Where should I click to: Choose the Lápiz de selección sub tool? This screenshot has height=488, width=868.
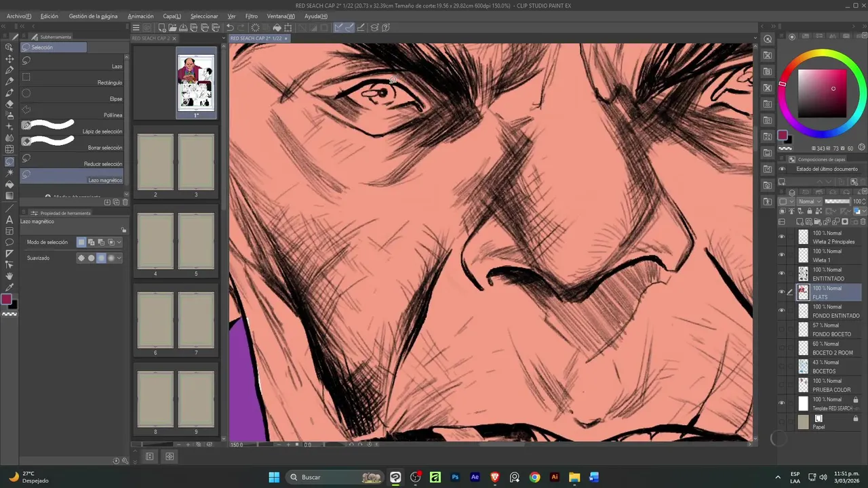pyautogui.click(x=72, y=128)
